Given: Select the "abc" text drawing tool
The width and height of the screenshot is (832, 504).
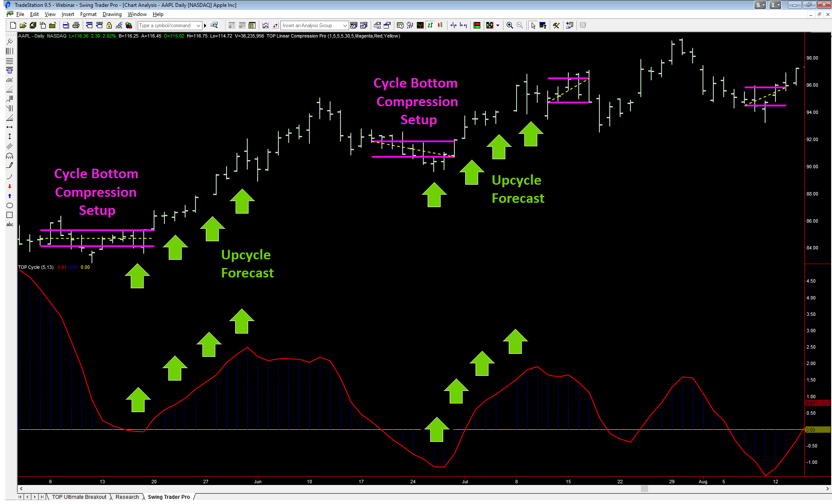Looking at the screenshot, I should click(x=9, y=224).
